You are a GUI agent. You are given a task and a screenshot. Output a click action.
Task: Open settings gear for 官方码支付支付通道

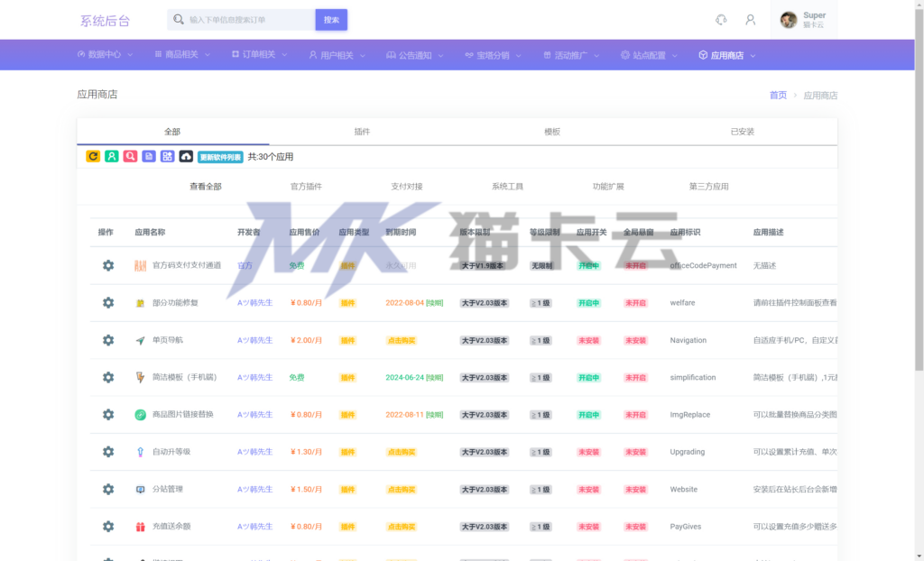pos(108,266)
